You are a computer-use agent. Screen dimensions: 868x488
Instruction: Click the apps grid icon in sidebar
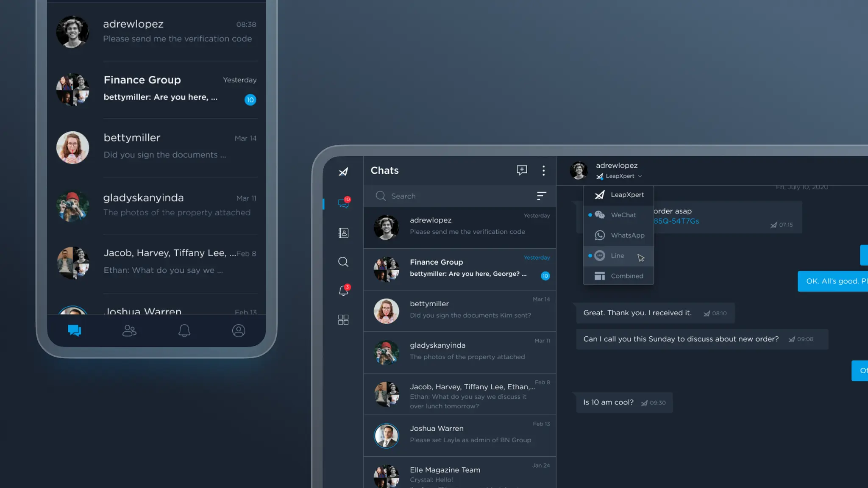point(343,319)
